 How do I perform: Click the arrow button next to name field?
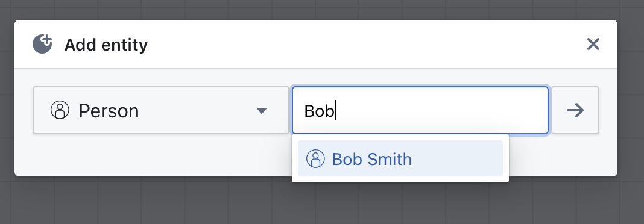point(575,110)
